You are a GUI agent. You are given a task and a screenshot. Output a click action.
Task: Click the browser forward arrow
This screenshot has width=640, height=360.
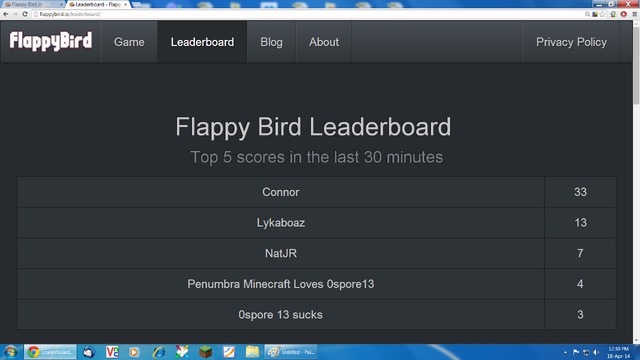[15, 14]
